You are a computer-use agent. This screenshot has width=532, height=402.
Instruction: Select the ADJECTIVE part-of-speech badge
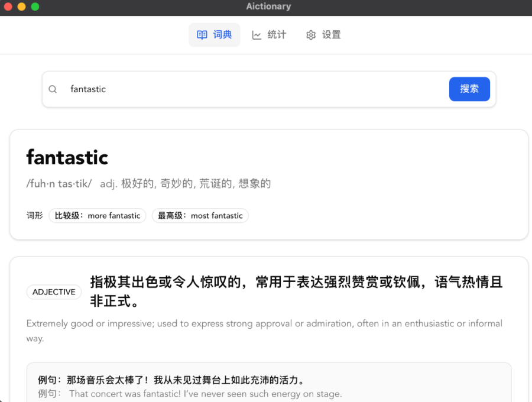click(x=54, y=291)
